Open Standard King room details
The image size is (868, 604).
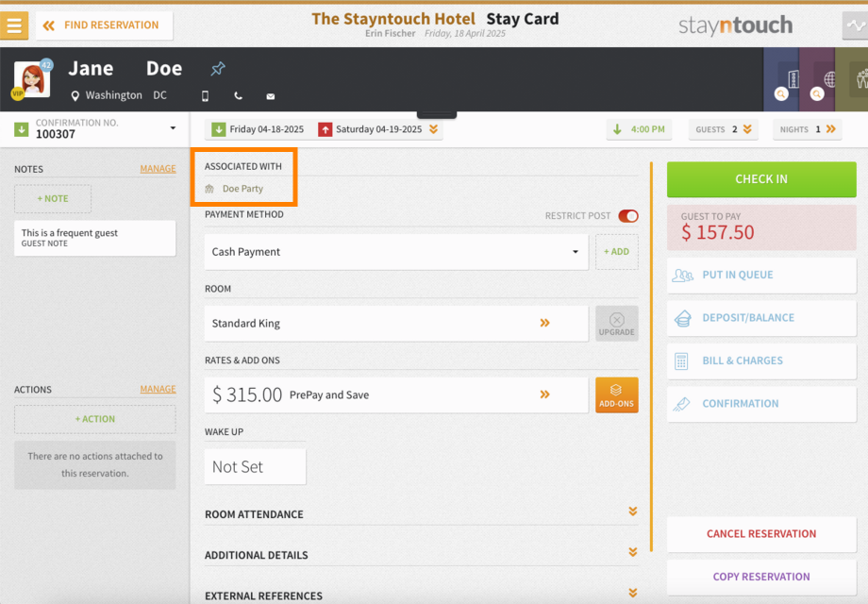[396, 324]
